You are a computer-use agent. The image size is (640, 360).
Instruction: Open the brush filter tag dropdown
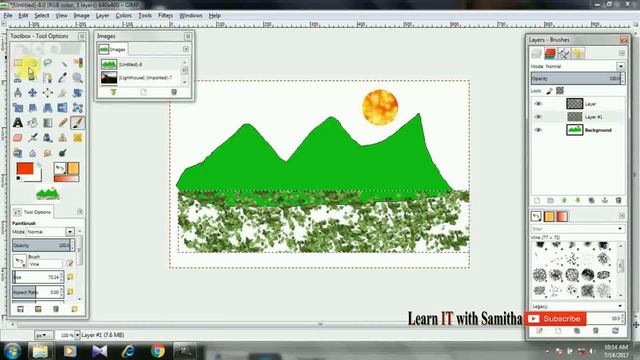(578, 229)
